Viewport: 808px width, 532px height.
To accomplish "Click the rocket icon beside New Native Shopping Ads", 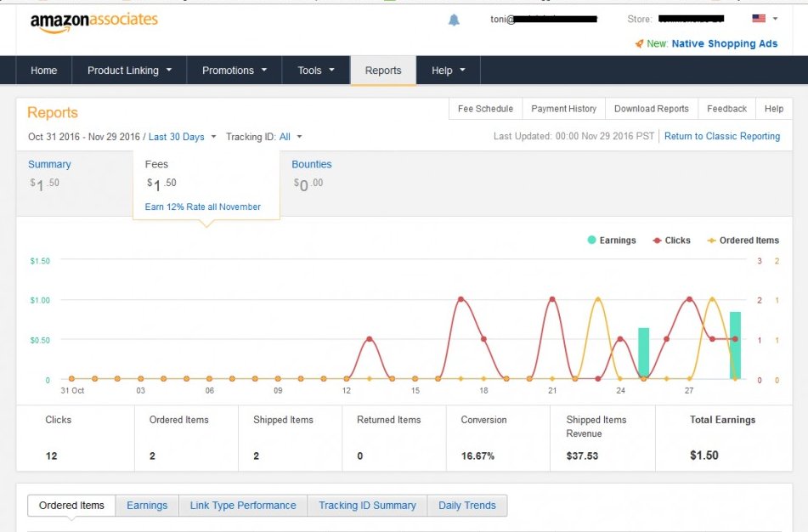I will [639, 44].
